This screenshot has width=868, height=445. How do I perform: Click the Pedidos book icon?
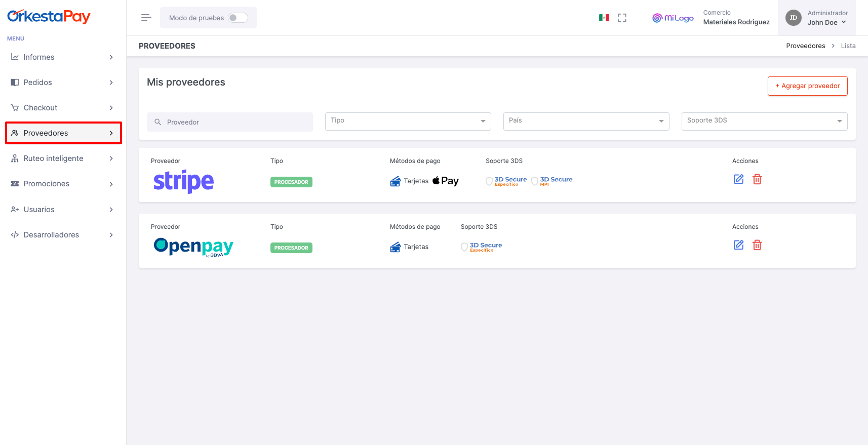click(x=15, y=83)
